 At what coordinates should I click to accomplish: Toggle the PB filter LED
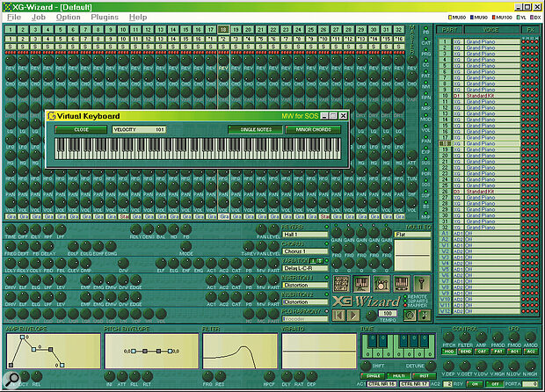tap(426, 27)
